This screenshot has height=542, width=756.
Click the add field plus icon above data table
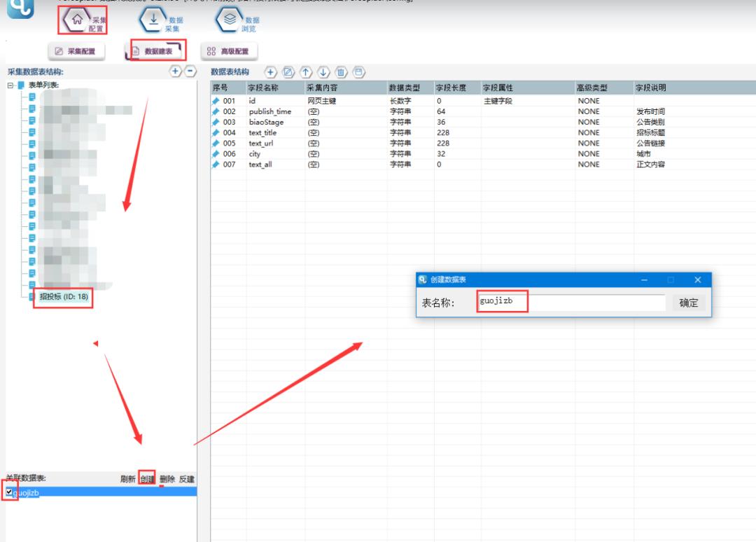270,72
